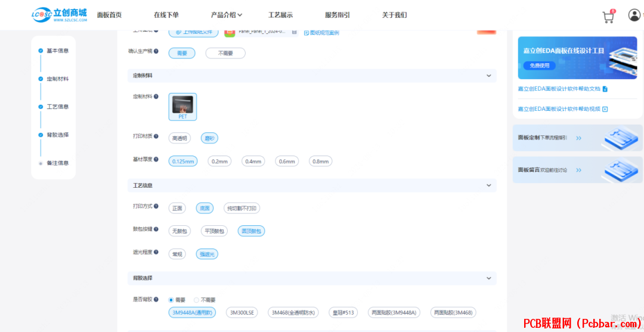Image resolution: width=644 pixels, height=332 pixels.
Task: Select 0.8mm substrate thickness
Action: click(320, 162)
